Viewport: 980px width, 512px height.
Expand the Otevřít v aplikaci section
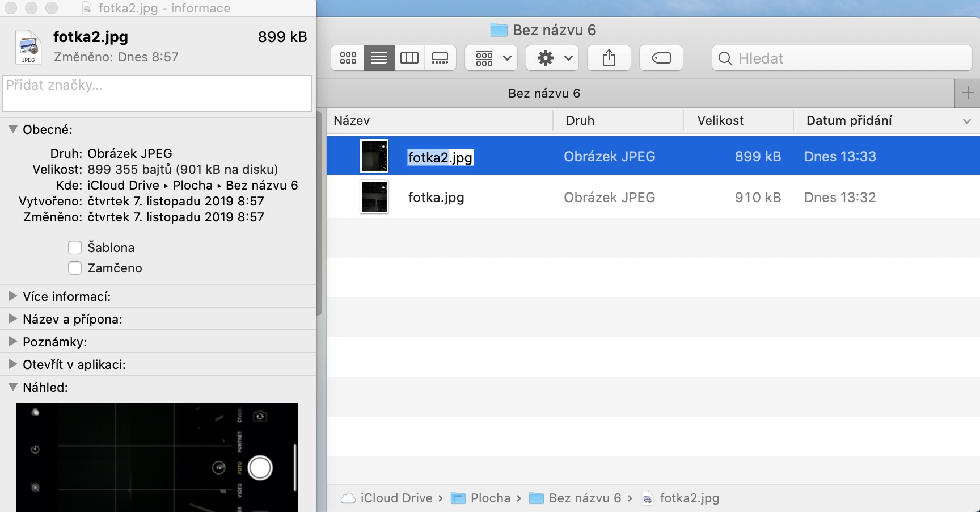pos(13,364)
